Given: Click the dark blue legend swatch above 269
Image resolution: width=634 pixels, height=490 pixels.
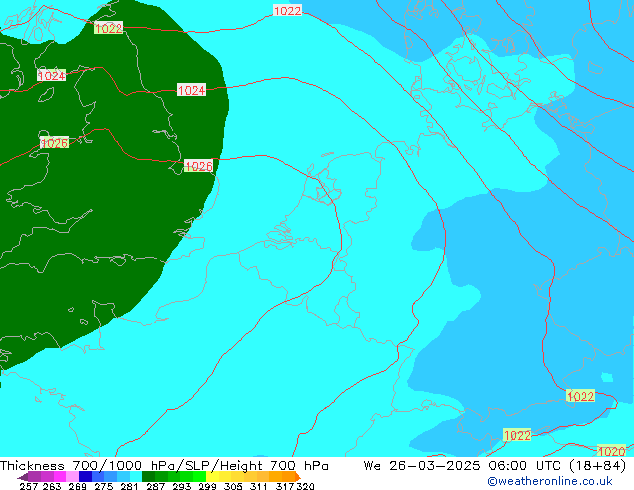Looking at the screenshot, I should click(x=85, y=477).
